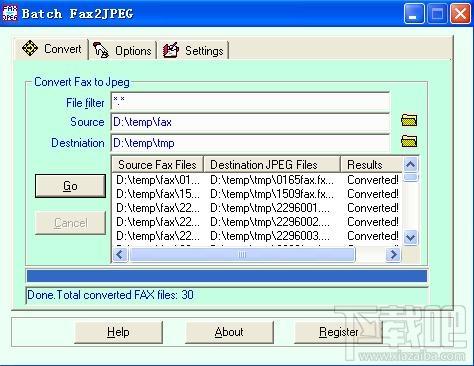Click status text 'Done.Total converted FAX files: 30'
Image resolution: width=474 pixels, height=366 pixels.
point(110,295)
